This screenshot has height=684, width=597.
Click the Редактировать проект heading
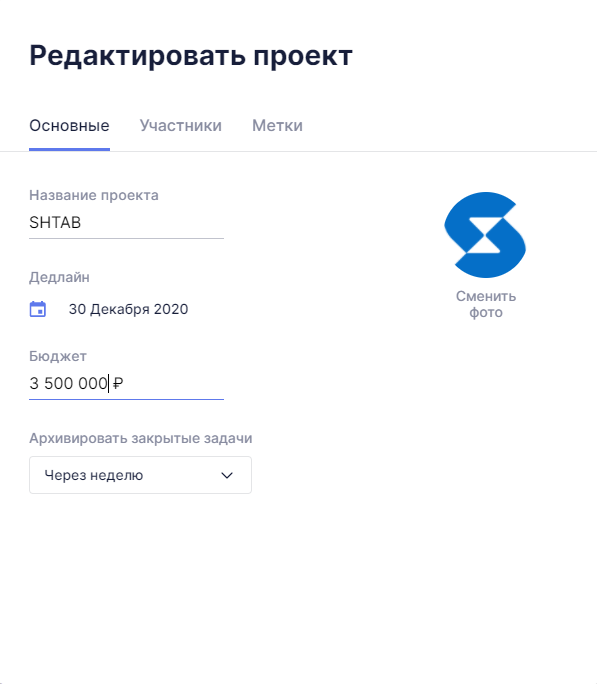click(x=191, y=56)
